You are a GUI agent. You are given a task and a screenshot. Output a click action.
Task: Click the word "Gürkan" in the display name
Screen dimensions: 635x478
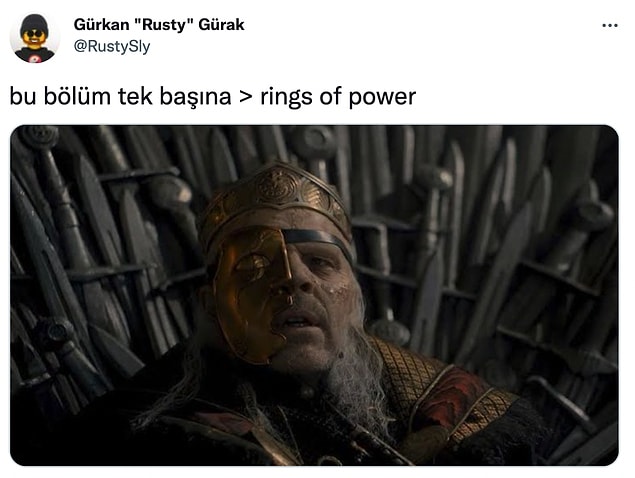pyautogui.click(x=101, y=25)
